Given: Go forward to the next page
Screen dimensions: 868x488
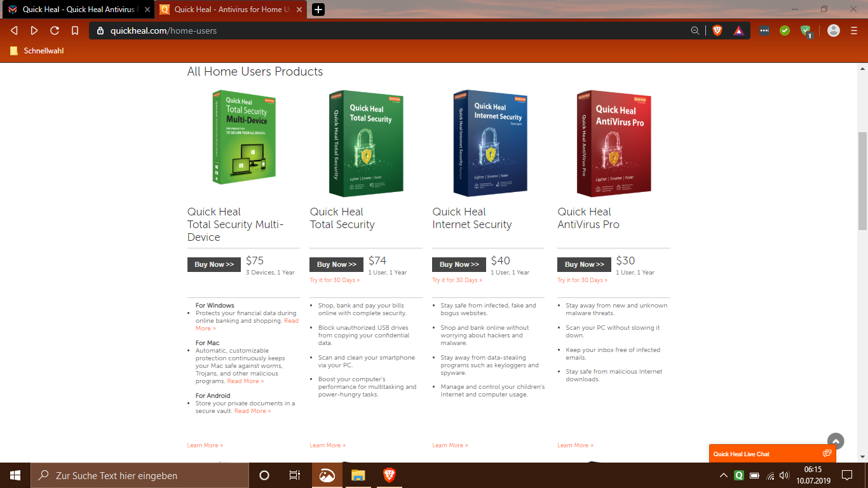Looking at the screenshot, I should coord(34,30).
